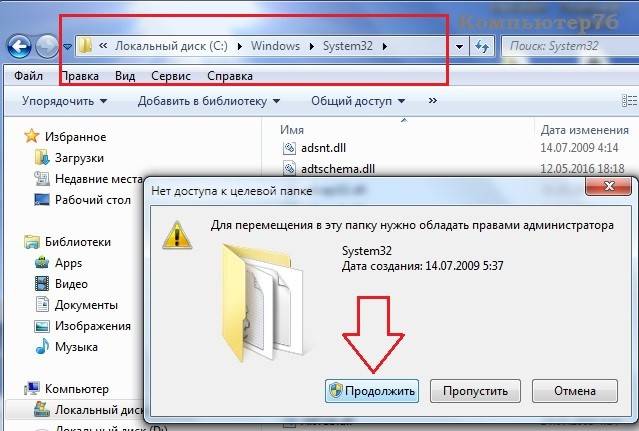This screenshot has width=639, height=431.
Task: Click 'Продолжить' button in dialog
Action: point(372,391)
